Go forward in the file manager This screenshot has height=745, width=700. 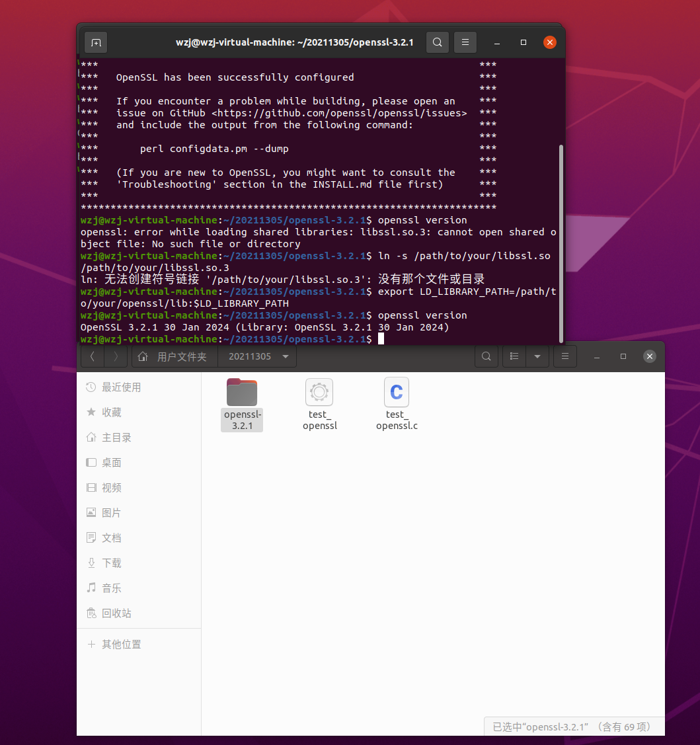tap(116, 356)
